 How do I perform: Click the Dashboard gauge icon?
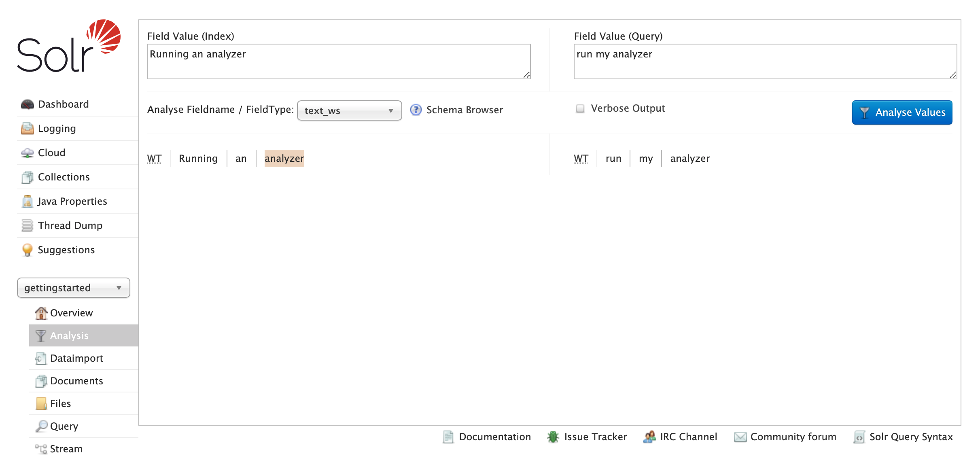click(28, 104)
